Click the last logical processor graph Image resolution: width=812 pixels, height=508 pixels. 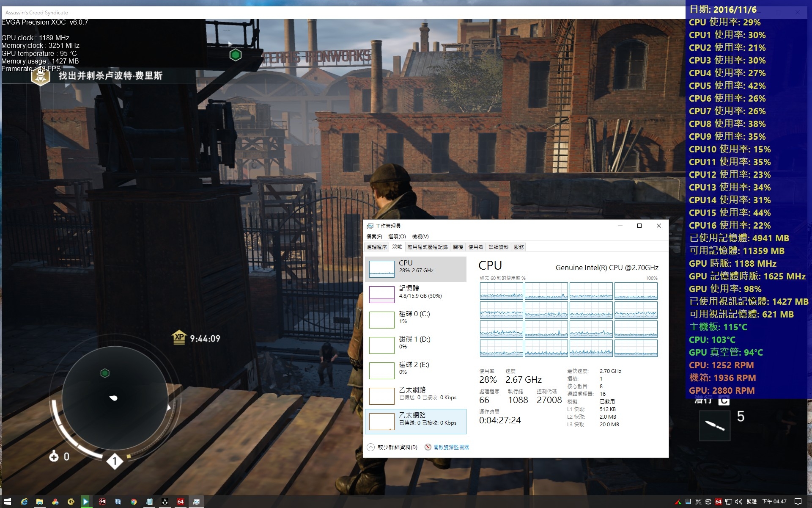(636, 348)
